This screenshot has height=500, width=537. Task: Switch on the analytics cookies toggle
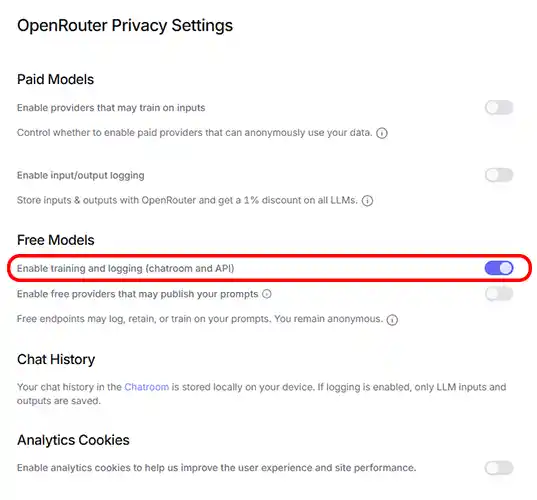(x=499, y=467)
